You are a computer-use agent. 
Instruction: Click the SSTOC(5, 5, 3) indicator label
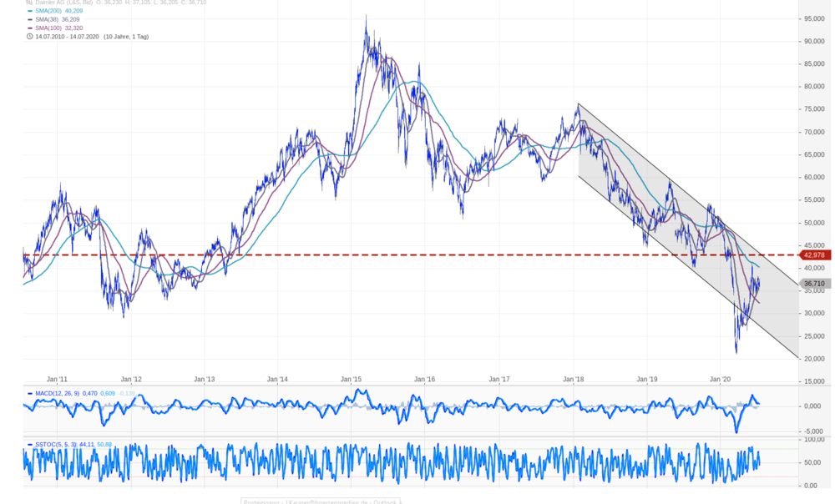(x=56, y=445)
